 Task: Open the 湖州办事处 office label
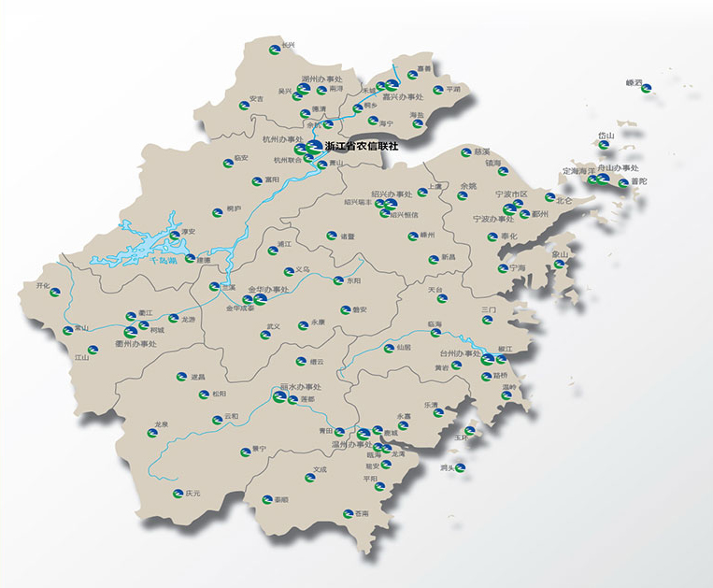(322, 79)
